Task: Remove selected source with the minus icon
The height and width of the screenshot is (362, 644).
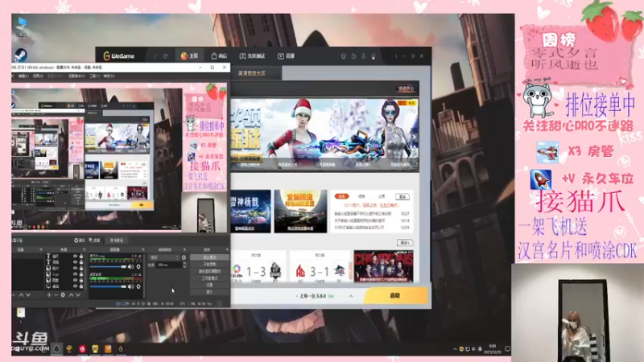Action: pyautogui.click(x=56, y=294)
